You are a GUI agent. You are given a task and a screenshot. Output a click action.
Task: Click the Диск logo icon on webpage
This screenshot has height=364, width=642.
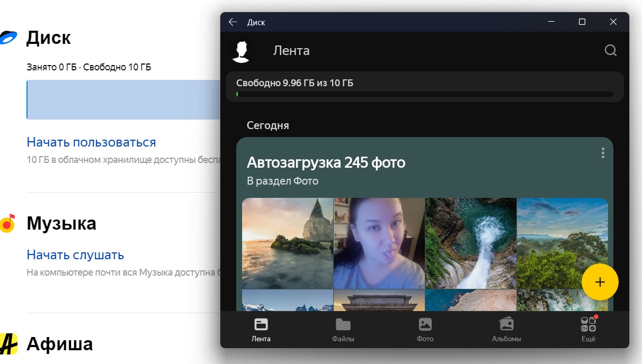(8, 38)
